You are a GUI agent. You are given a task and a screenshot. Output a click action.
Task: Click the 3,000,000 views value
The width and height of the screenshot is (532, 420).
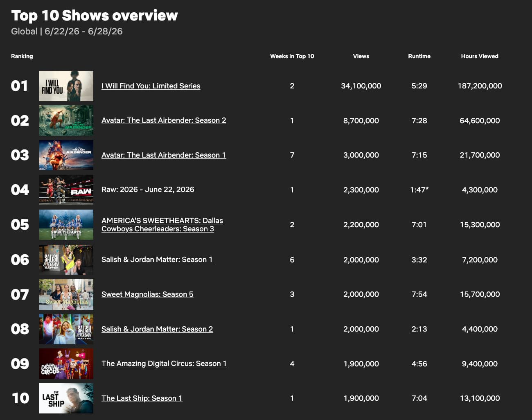coord(361,155)
